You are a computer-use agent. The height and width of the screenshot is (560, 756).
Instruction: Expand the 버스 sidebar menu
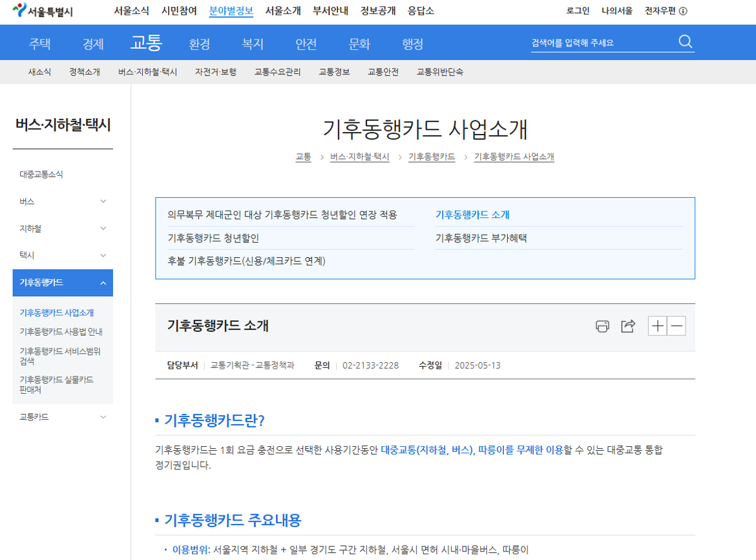click(103, 202)
